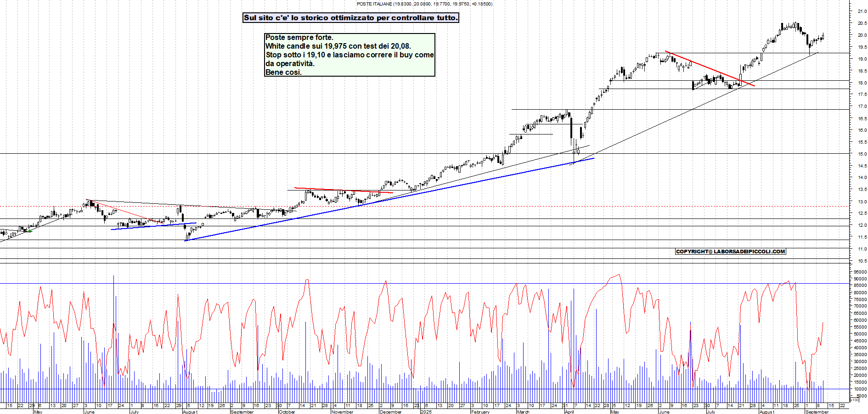Image resolution: width=868 pixels, height=414 pixels.
Task: Click the 14.0 price axis label
Action: (x=862, y=178)
